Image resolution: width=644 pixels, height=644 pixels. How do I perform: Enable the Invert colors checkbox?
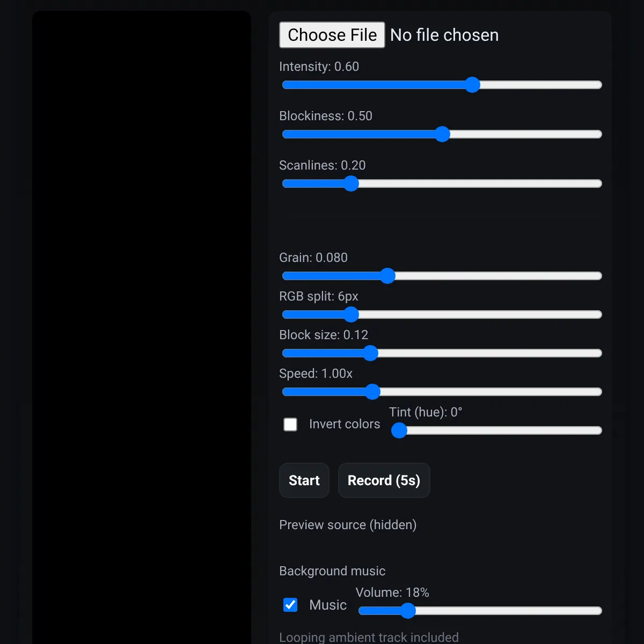(x=290, y=425)
